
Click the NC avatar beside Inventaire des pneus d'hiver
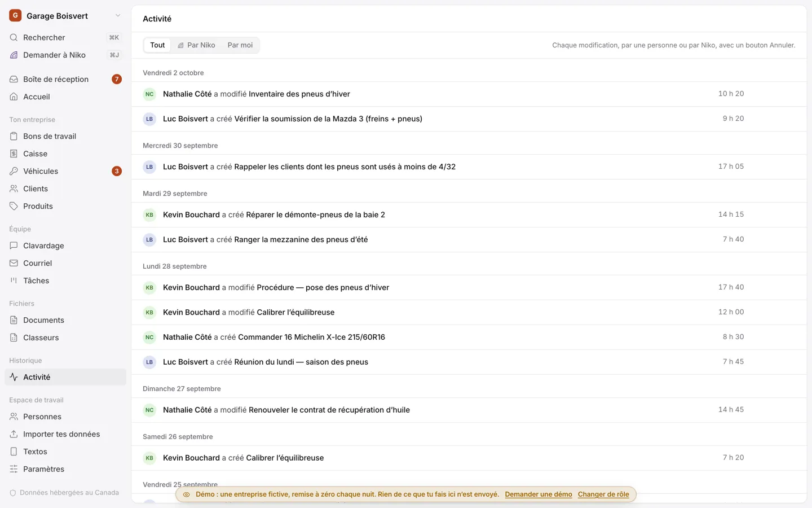click(x=149, y=94)
